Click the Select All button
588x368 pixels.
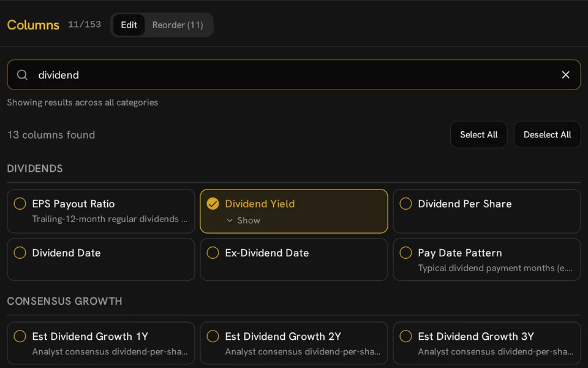tap(478, 134)
